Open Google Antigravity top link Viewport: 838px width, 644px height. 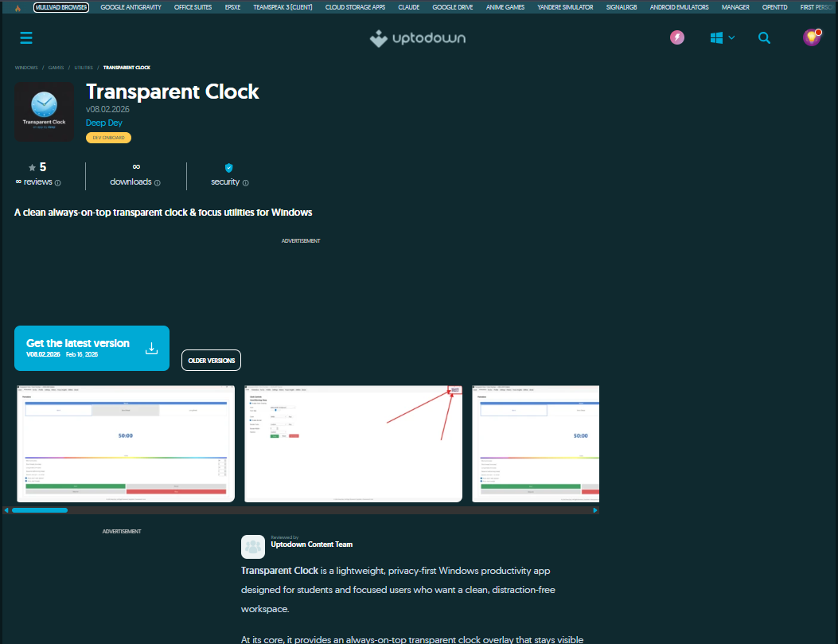click(x=131, y=7)
